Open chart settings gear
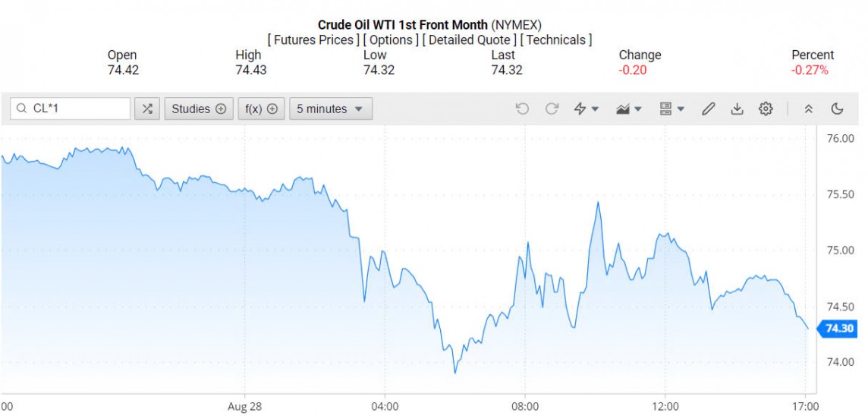 (x=766, y=109)
